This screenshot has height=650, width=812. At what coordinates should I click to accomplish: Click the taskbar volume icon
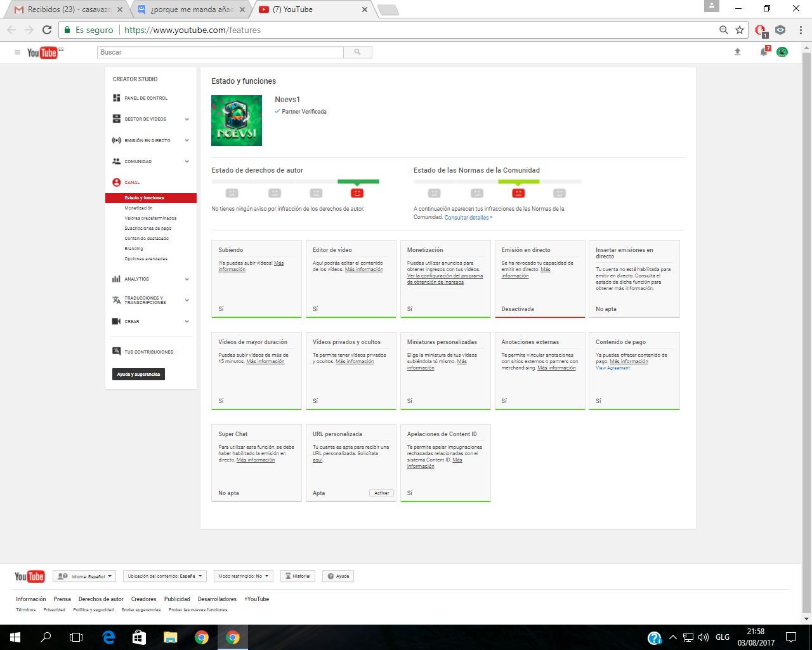[x=703, y=637]
